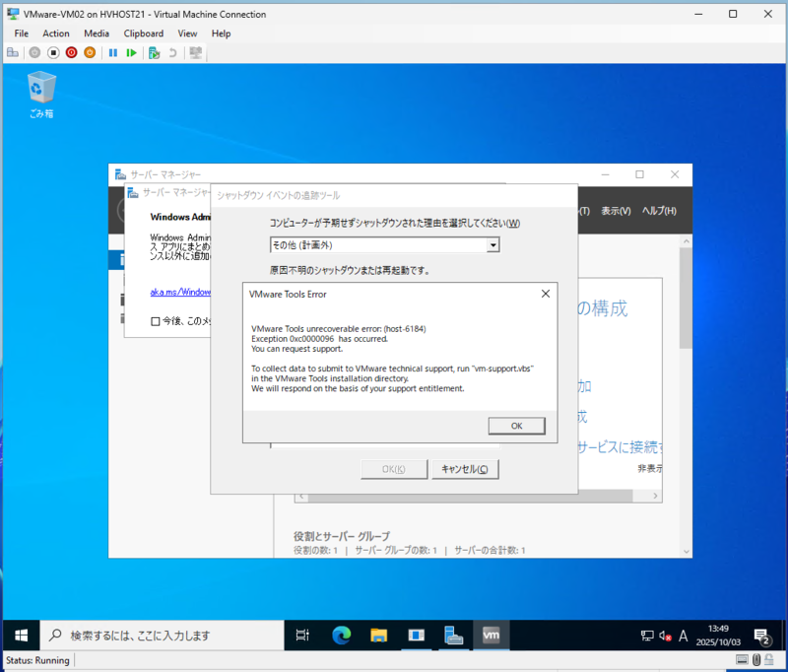This screenshot has height=672, width=788.
Task: Open Task View from the taskbar
Action: point(302,636)
